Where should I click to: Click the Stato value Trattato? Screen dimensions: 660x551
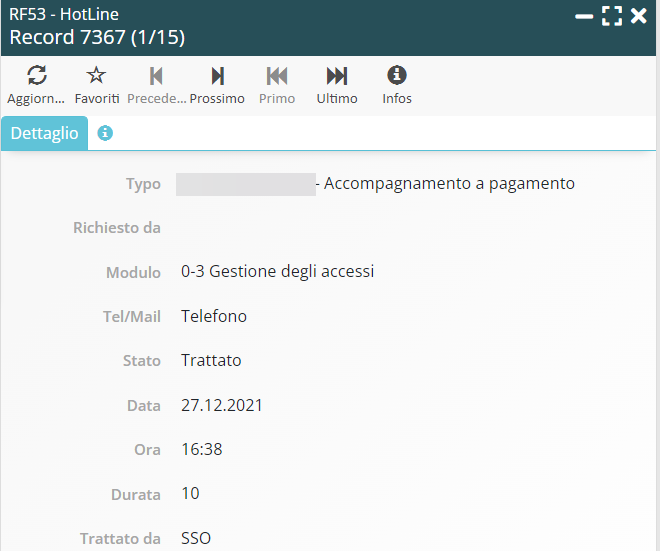[211, 360]
